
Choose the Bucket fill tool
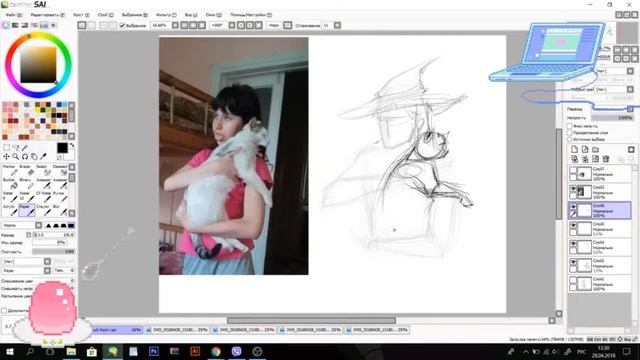10,184
